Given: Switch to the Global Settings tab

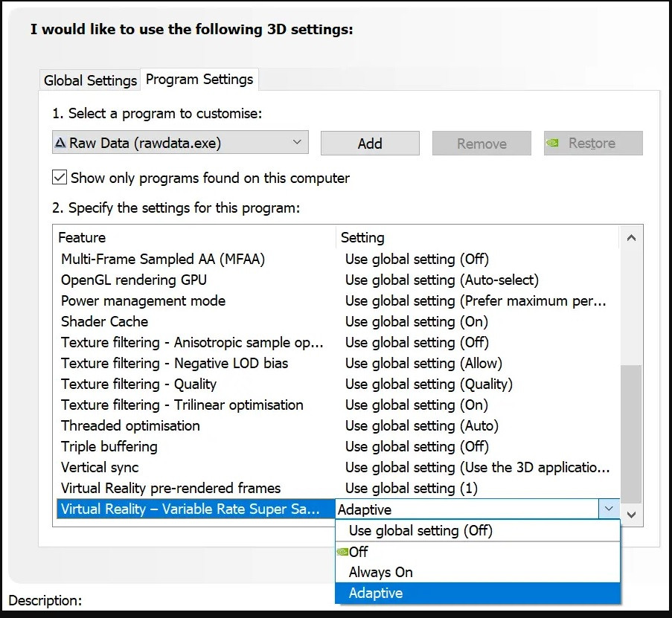Looking at the screenshot, I should coord(90,80).
